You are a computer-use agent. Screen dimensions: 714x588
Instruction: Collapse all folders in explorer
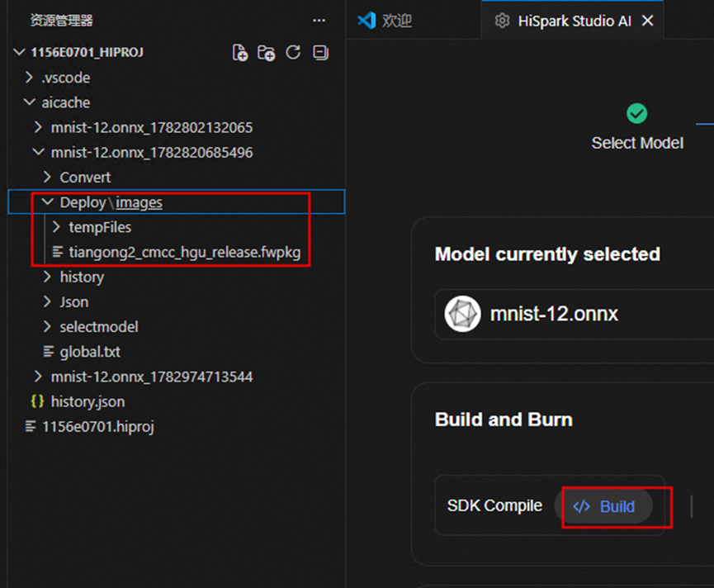point(320,52)
